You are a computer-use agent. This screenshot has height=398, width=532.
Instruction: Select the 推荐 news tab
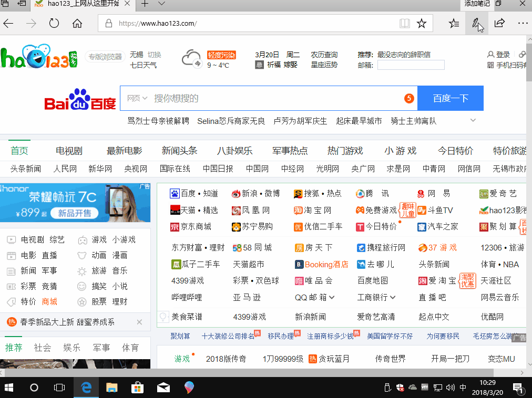[14, 348]
